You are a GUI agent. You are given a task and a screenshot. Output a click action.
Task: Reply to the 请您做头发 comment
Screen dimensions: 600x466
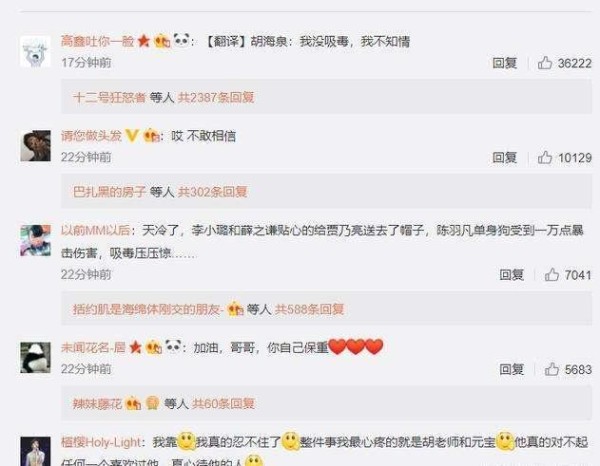point(504,158)
